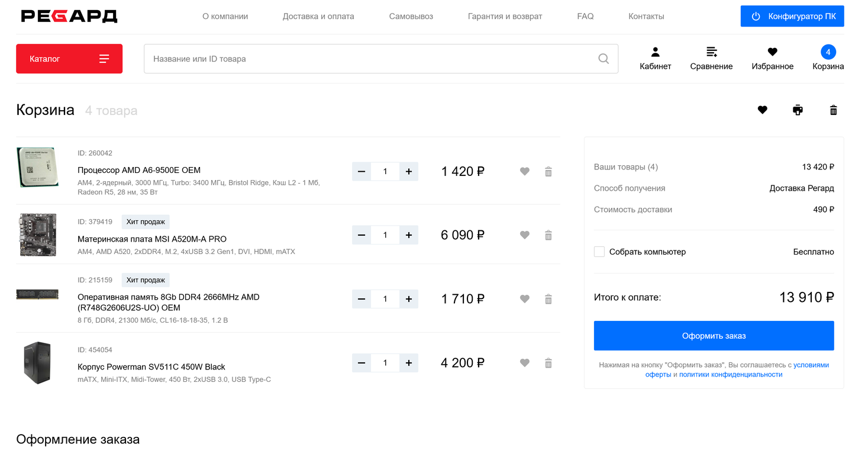This screenshot has width=868, height=453.
Task: Open the Каталог menu button
Action: pyautogui.click(x=69, y=59)
